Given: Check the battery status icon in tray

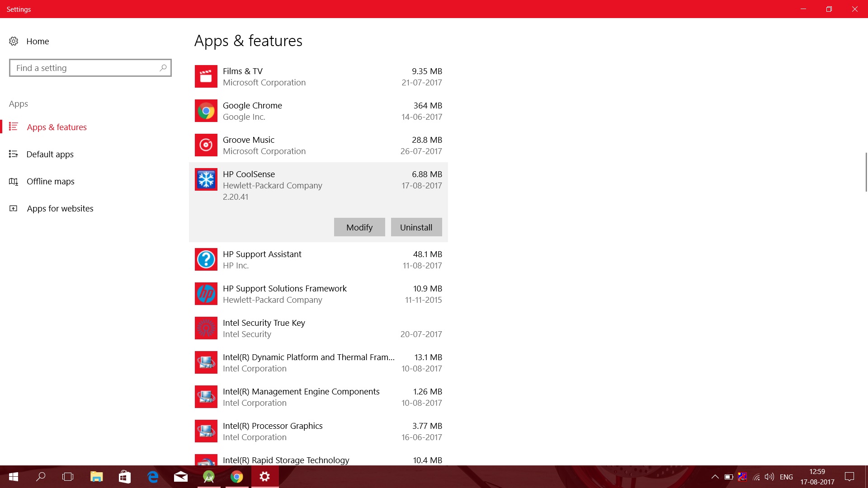Looking at the screenshot, I should pyautogui.click(x=729, y=477).
